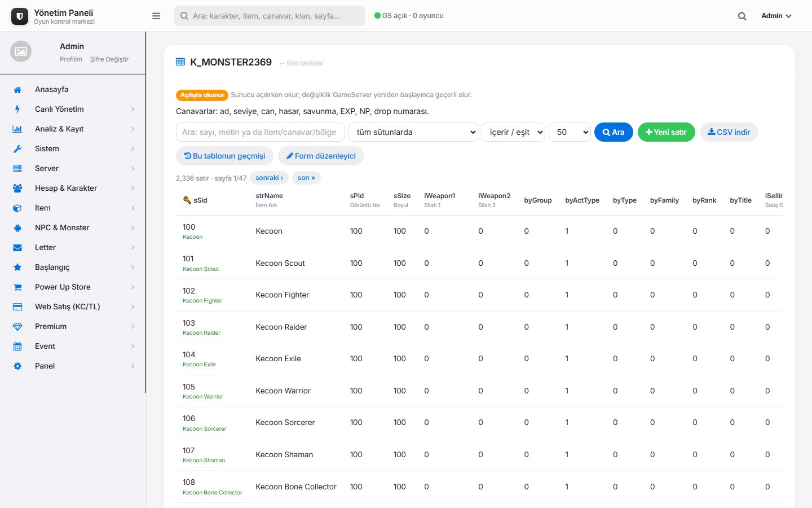The height and width of the screenshot is (508, 812).
Task: Click the Canlı Yönetim lightning icon
Action: [x=17, y=110]
